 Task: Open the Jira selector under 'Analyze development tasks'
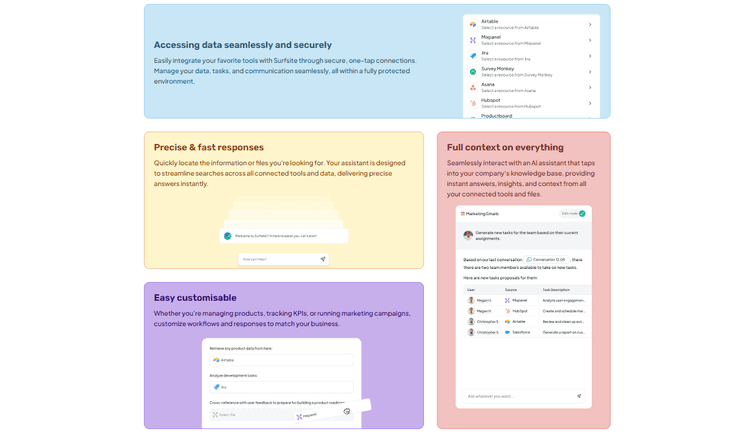point(281,387)
